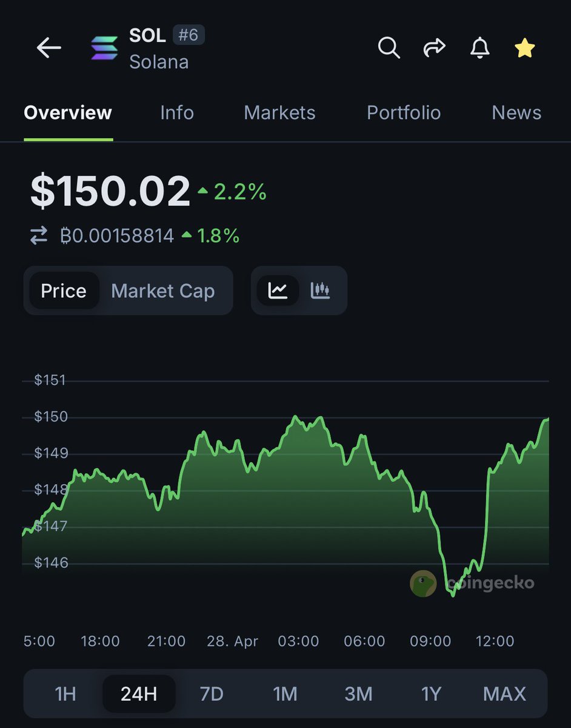This screenshot has width=571, height=728.
Task: Choose the 1H time range
Action: click(65, 694)
